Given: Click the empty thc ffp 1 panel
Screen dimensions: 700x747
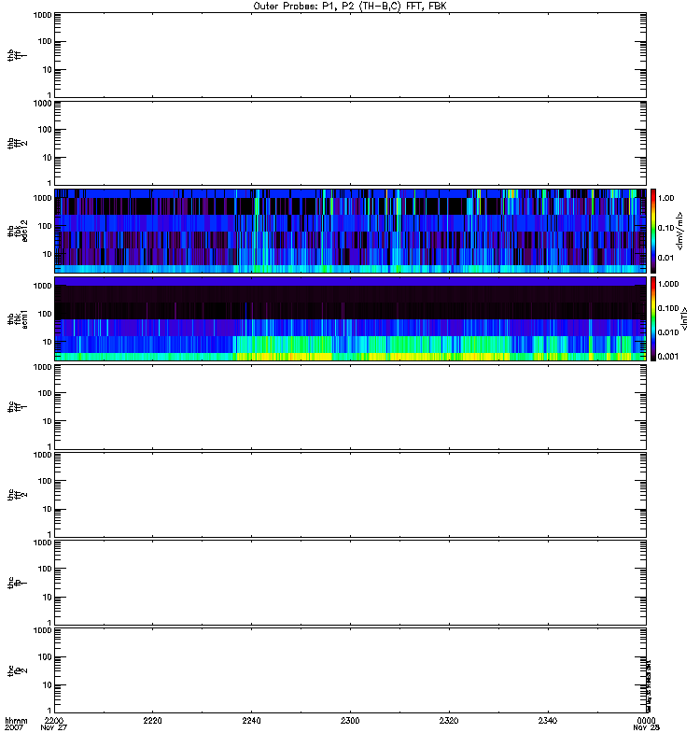Looking at the screenshot, I should click(350, 582).
